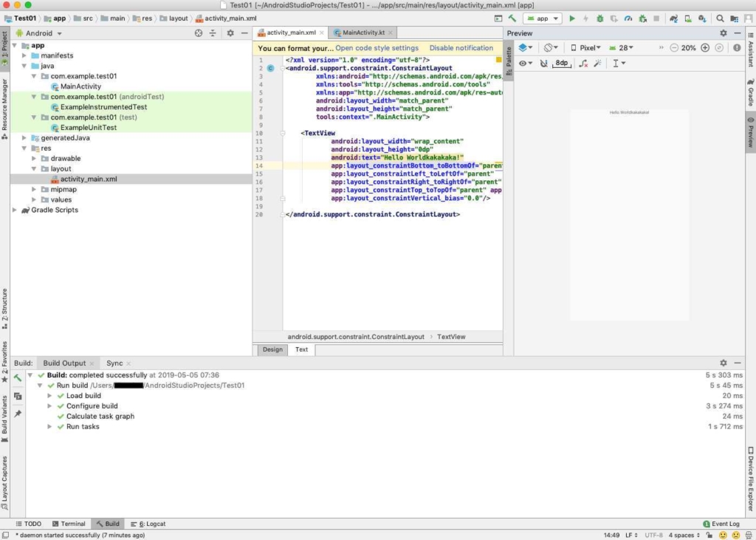Screen dimensions: 756x540
Task: Click the TextView breadcrumb below the editor
Action: pyautogui.click(x=451, y=337)
